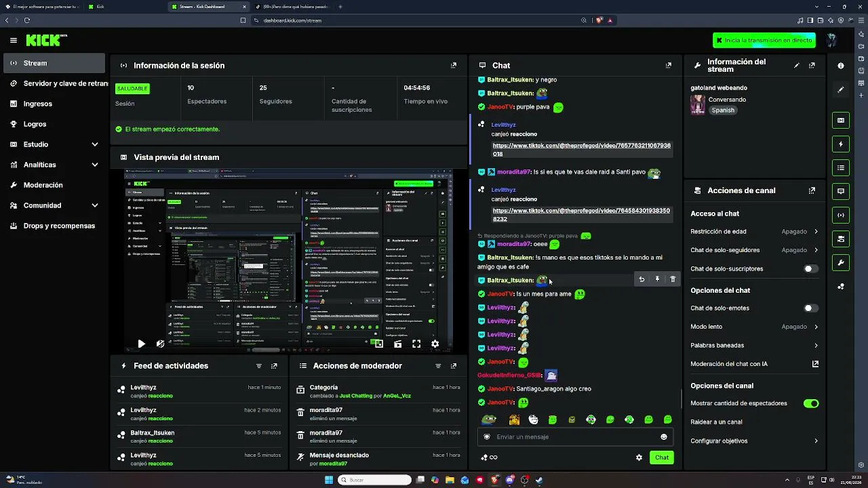Turn off Mostrar cantidad de espectadores
Viewport: 868px width, 488px height.
(x=810, y=403)
